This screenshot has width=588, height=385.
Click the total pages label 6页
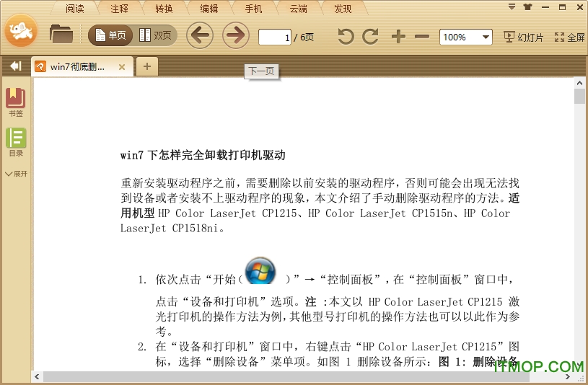[x=307, y=37]
